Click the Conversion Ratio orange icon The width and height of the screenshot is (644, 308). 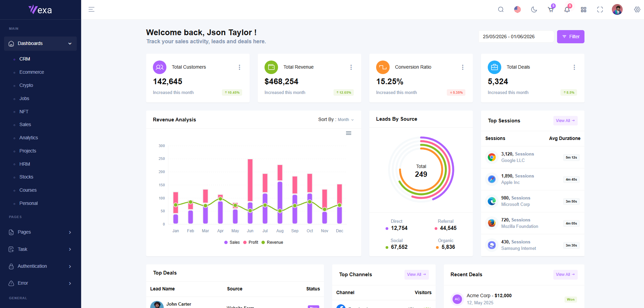(x=383, y=67)
